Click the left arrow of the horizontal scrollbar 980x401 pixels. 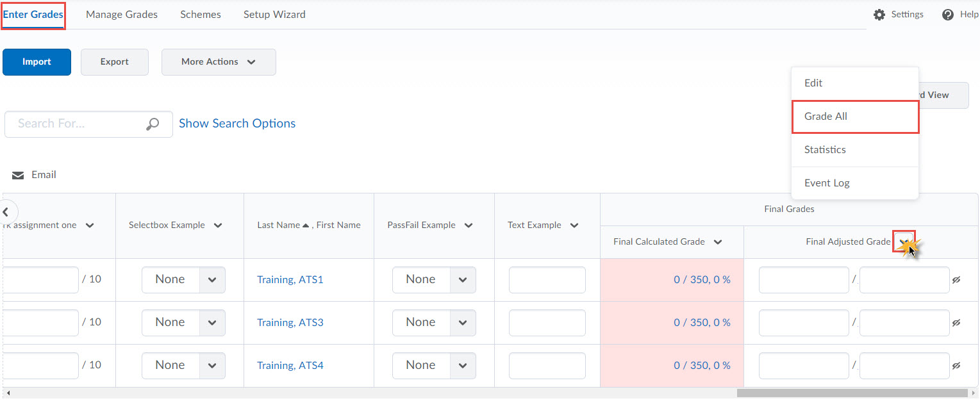click(8, 393)
